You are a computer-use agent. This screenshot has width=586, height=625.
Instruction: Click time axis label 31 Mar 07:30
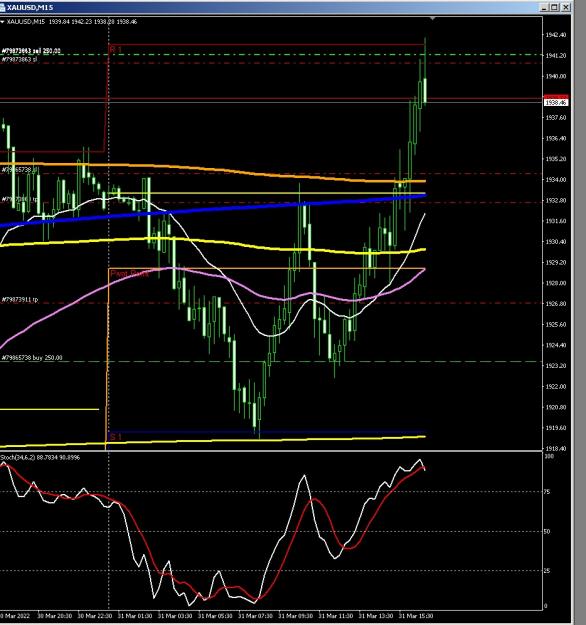256,616
